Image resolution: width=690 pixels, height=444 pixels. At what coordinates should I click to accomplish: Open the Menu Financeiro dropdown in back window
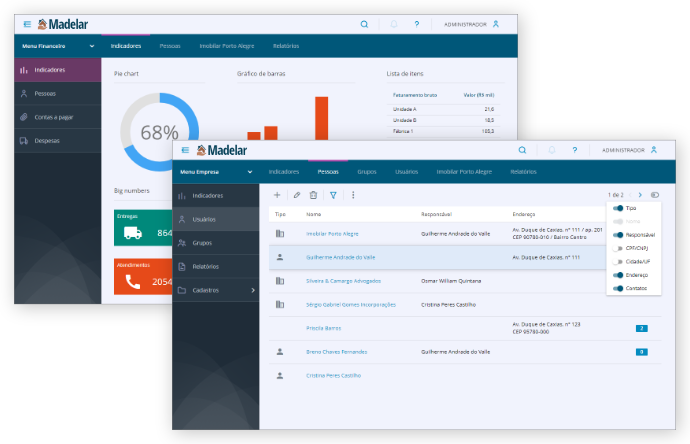58,46
